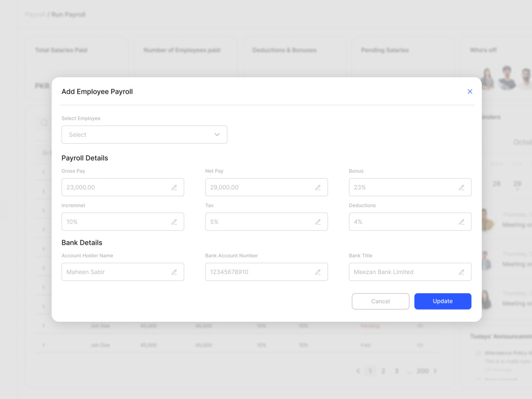Edit Bank Title pencil icon
This screenshot has width=532, height=399.
pyautogui.click(x=461, y=272)
